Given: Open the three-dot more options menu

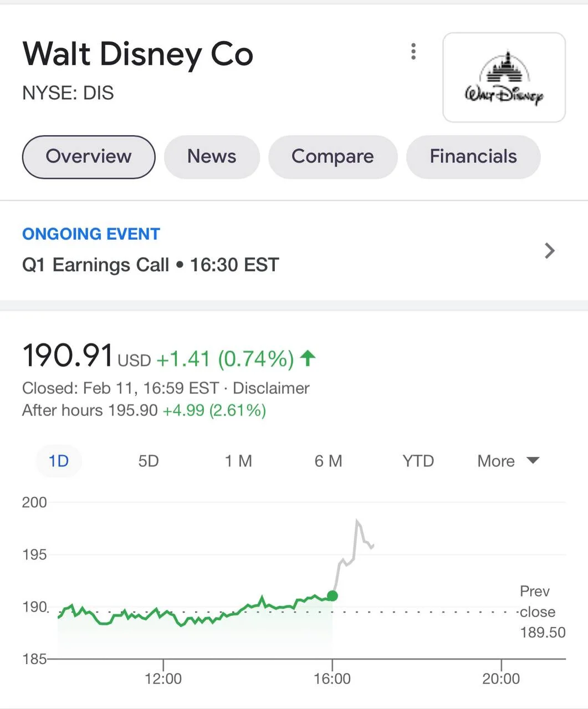Looking at the screenshot, I should (413, 52).
